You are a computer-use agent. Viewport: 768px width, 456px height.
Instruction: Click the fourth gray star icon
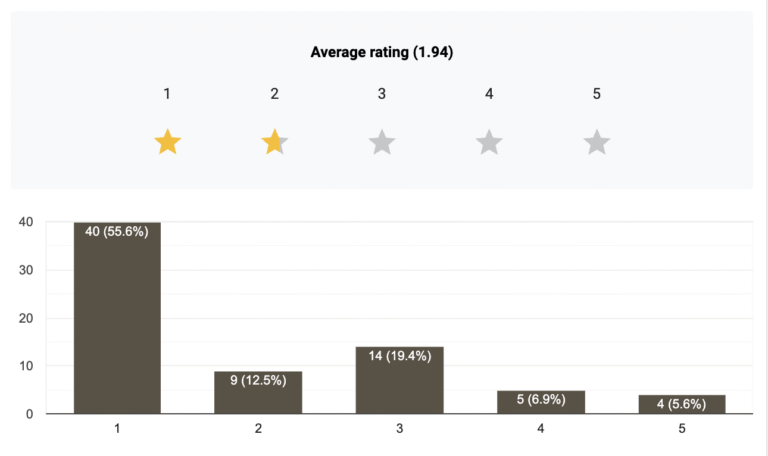coord(489,142)
